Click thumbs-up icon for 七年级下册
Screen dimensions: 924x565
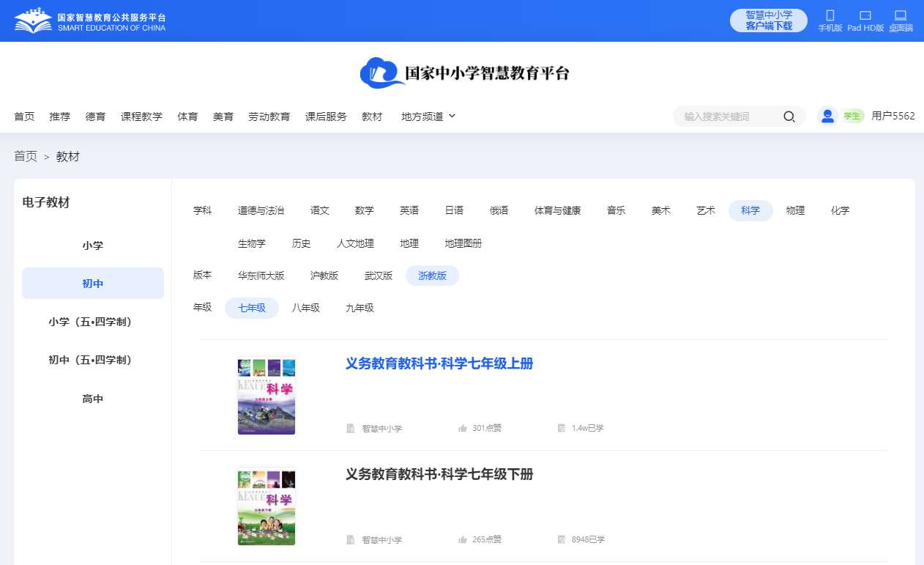pyautogui.click(x=462, y=539)
